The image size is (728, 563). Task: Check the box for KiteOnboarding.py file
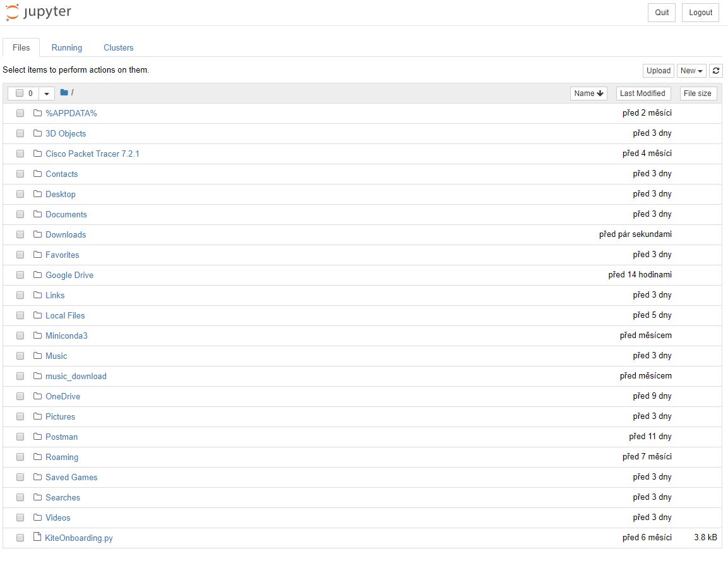[20, 538]
